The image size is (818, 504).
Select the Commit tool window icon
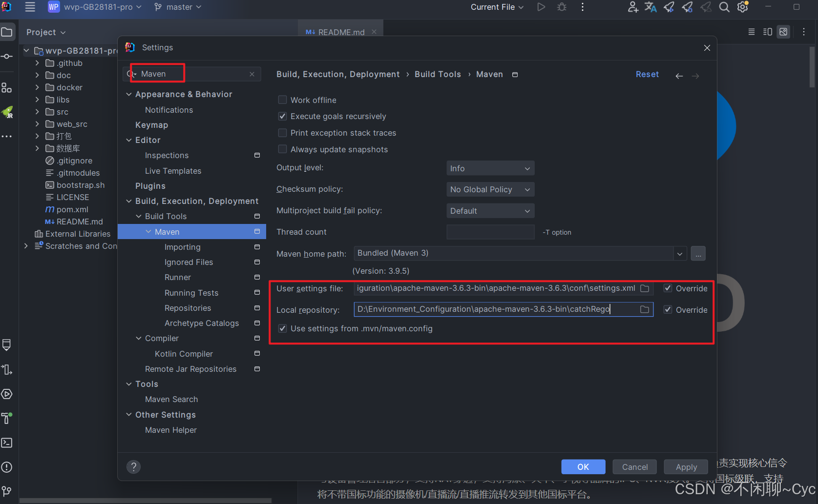[7, 56]
